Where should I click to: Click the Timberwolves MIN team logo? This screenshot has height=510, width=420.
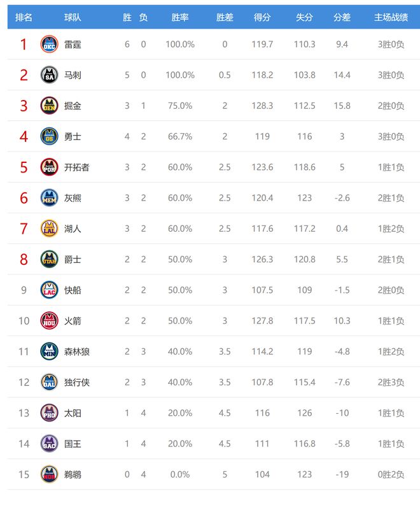click(x=49, y=351)
